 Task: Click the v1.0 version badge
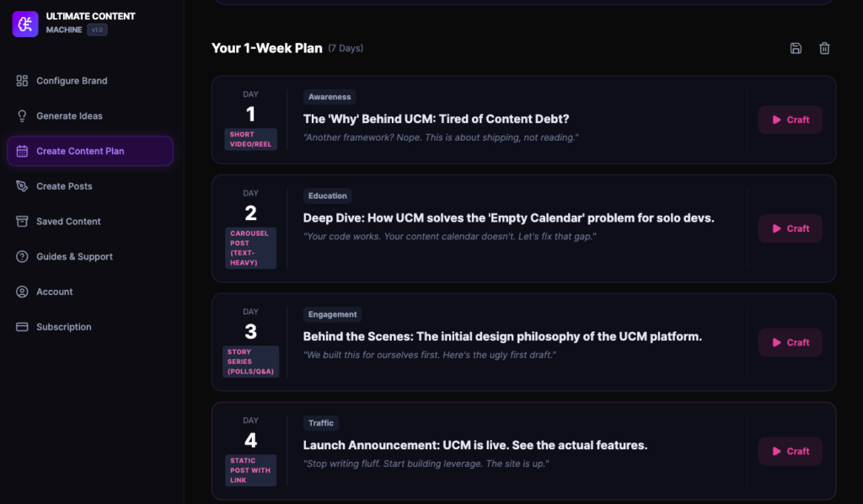pyautogui.click(x=97, y=30)
